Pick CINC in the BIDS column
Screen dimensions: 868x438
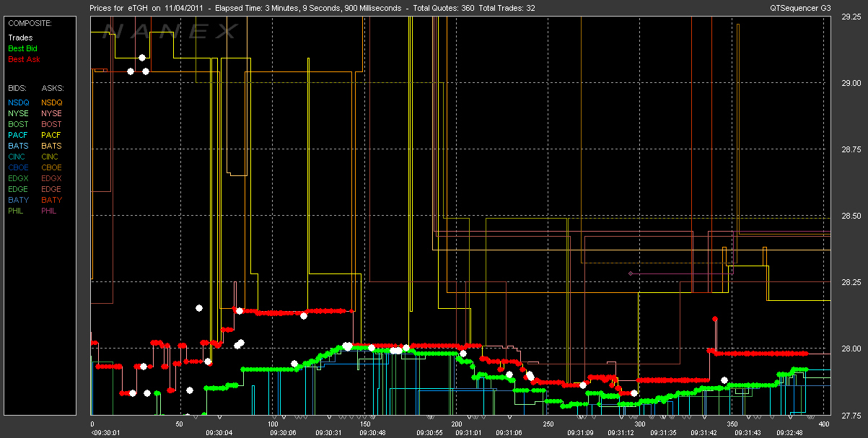(x=18, y=157)
